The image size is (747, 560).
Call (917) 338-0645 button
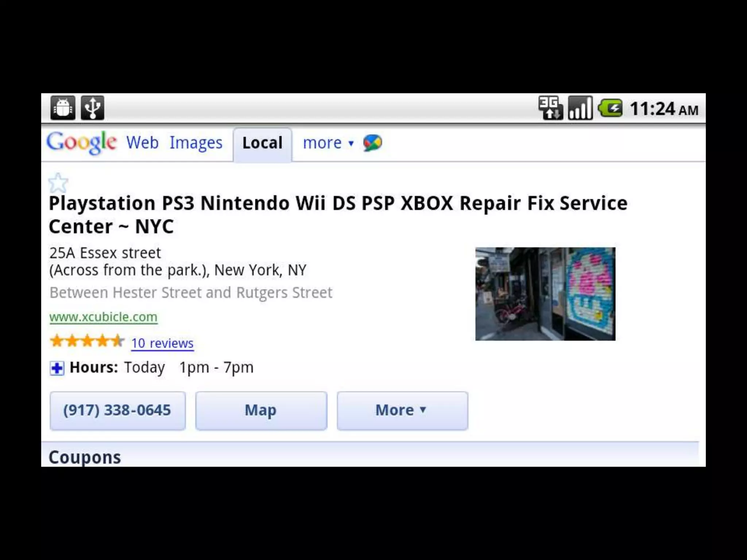pos(117,411)
